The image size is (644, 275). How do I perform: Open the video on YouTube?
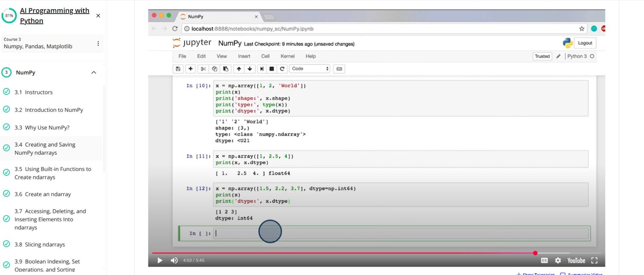tap(576, 260)
